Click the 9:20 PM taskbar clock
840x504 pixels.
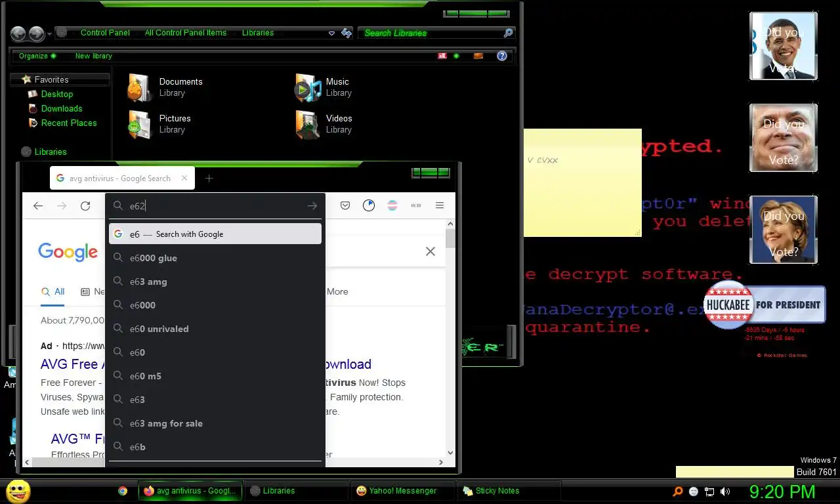click(x=782, y=492)
